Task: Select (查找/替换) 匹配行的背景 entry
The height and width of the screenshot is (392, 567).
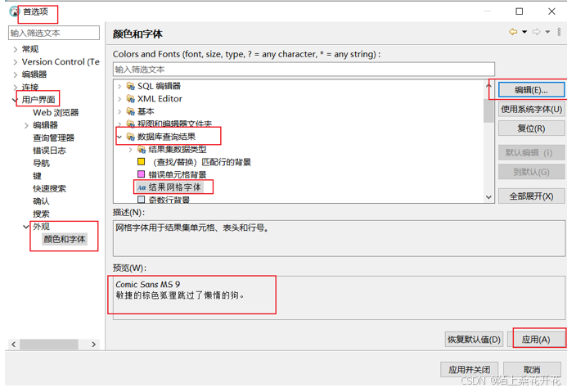Action: click(202, 162)
